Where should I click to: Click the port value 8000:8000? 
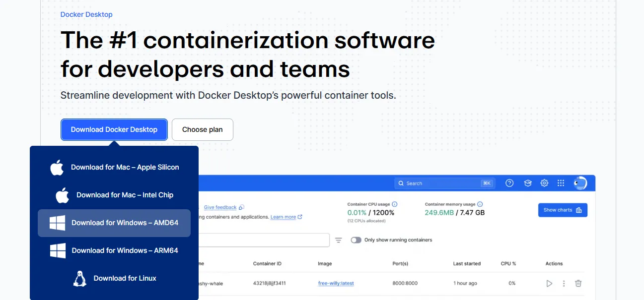point(405,284)
